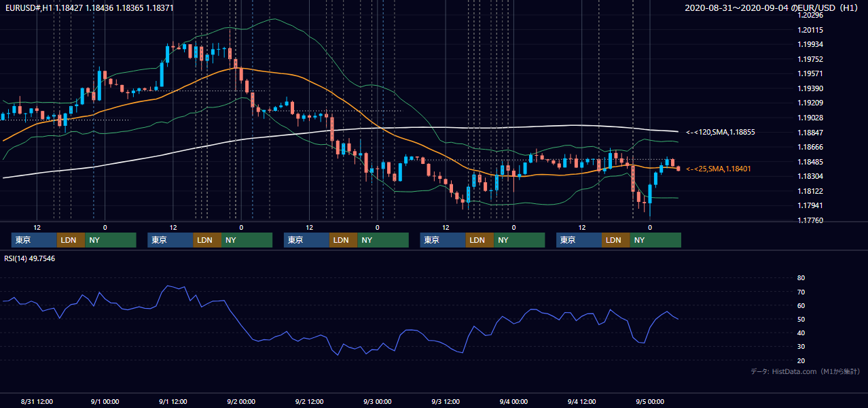868x408 pixels.
Task: Click the RSI axis level 80
Action: tap(801, 278)
